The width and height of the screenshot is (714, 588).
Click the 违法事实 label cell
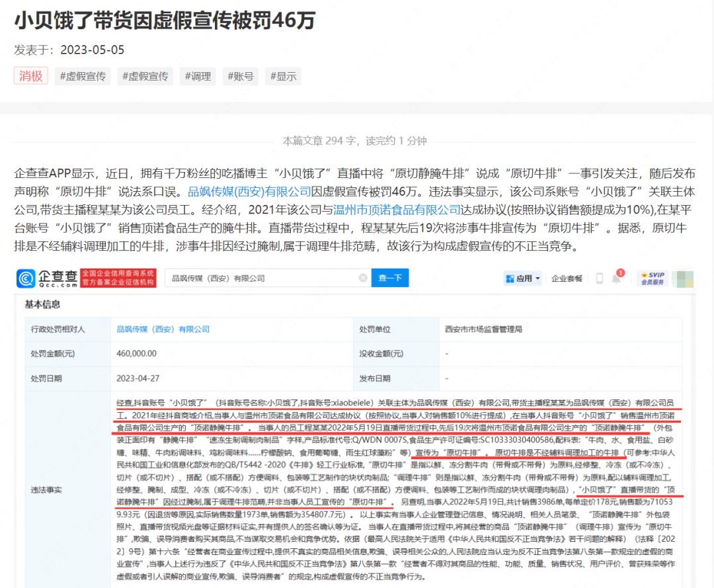(x=68, y=489)
